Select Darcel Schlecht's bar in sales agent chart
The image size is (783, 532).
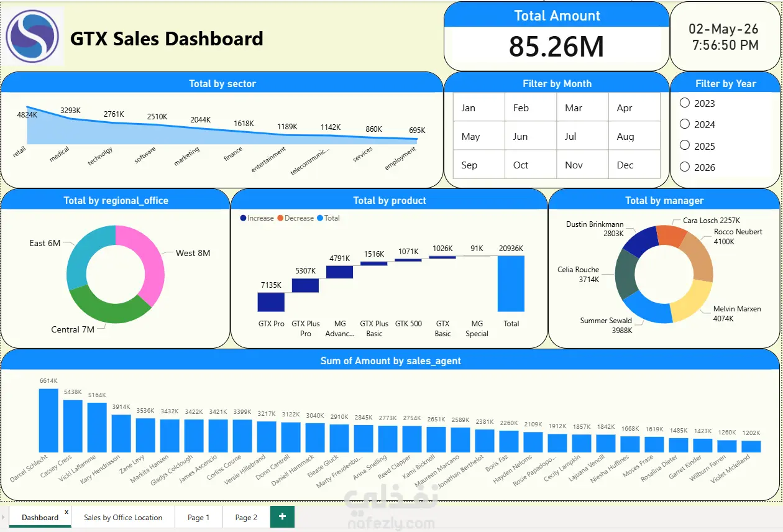[48, 420]
